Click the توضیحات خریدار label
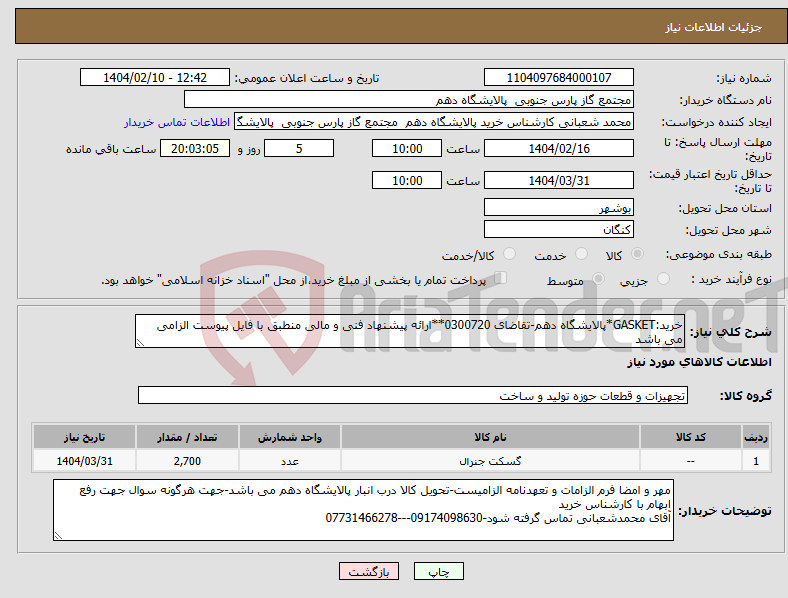This screenshot has height=598, width=788. (725, 511)
